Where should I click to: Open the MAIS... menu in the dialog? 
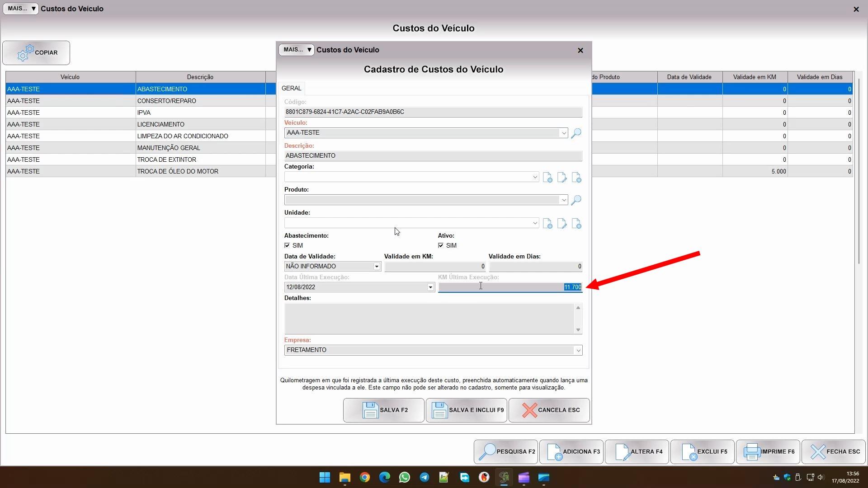click(297, 50)
